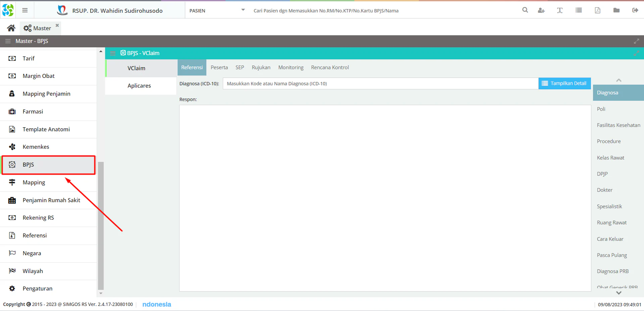This screenshot has width=644, height=311.
Task: Switch to the Monitoring tab
Action: click(x=291, y=68)
